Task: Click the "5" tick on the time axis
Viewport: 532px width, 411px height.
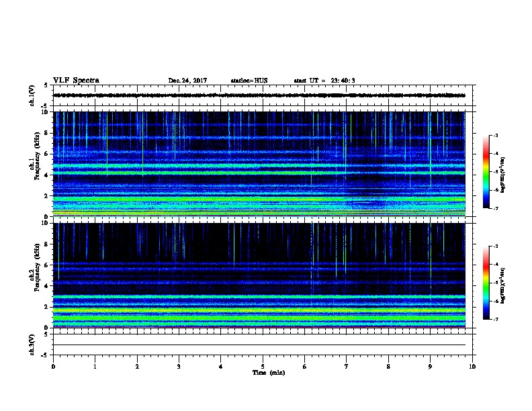Action: pos(263,367)
